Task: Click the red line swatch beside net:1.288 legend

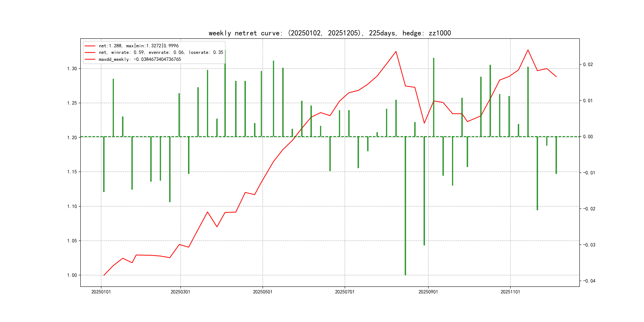Action: pos(90,46)
